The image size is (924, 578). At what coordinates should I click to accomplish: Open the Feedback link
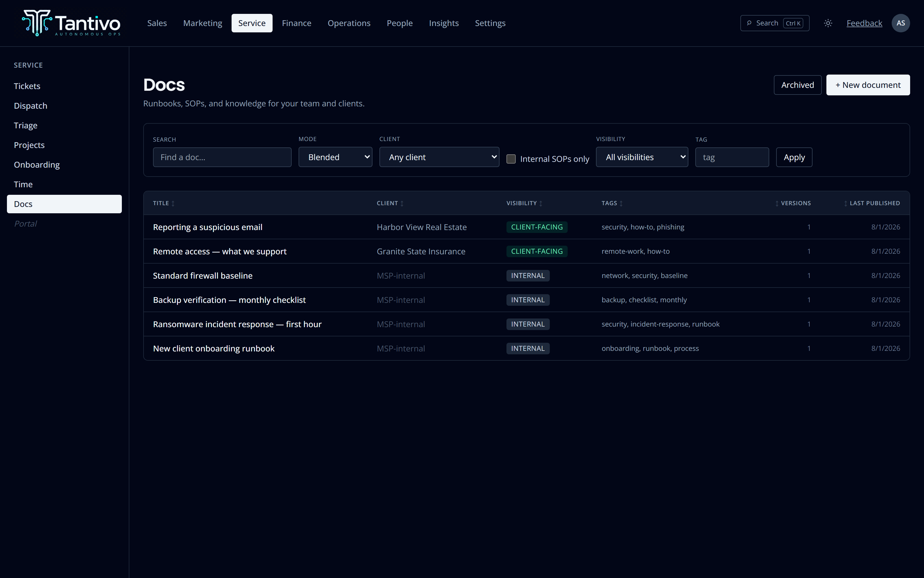point(864,23)
